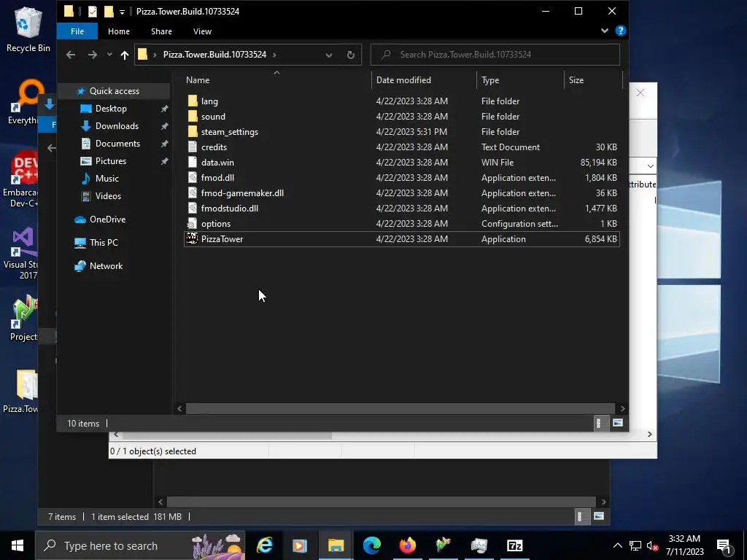Open File Explorer taskbar button
Viewport: 747px width, 560px height.
coord(336,545)
